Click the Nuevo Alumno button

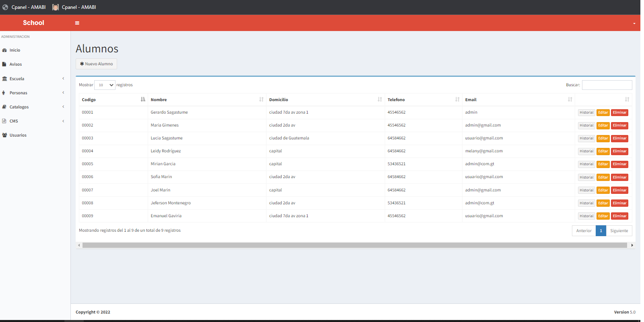96,64
